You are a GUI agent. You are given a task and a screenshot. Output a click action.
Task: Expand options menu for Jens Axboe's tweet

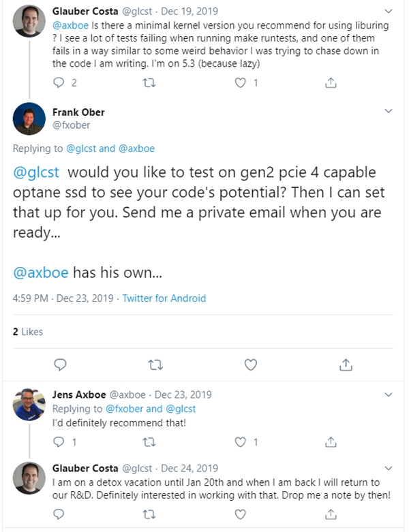[389, 394]
